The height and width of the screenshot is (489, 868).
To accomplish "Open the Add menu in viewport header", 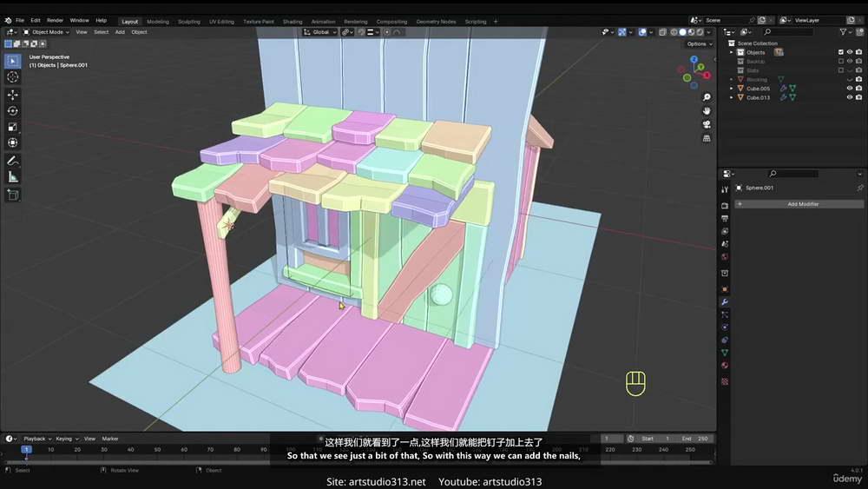I will (x=120, y=32).
